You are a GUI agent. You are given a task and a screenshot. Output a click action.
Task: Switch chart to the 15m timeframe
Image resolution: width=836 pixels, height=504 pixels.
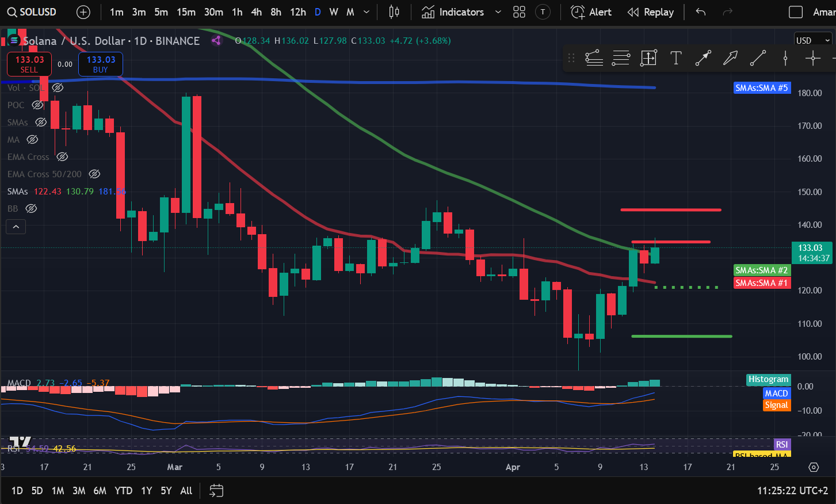[186, 12]
